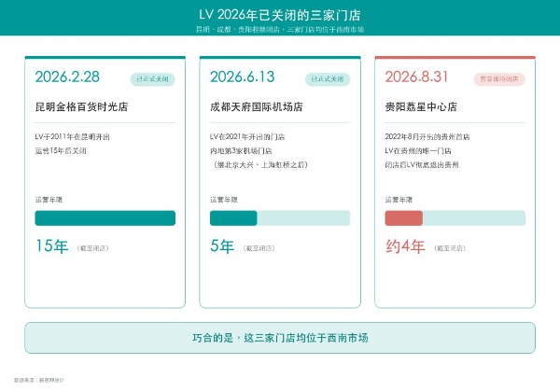Click the "已正式关闭" badge on the Kunming card
This screenshot has width=560, height=392.
point(152,79)
